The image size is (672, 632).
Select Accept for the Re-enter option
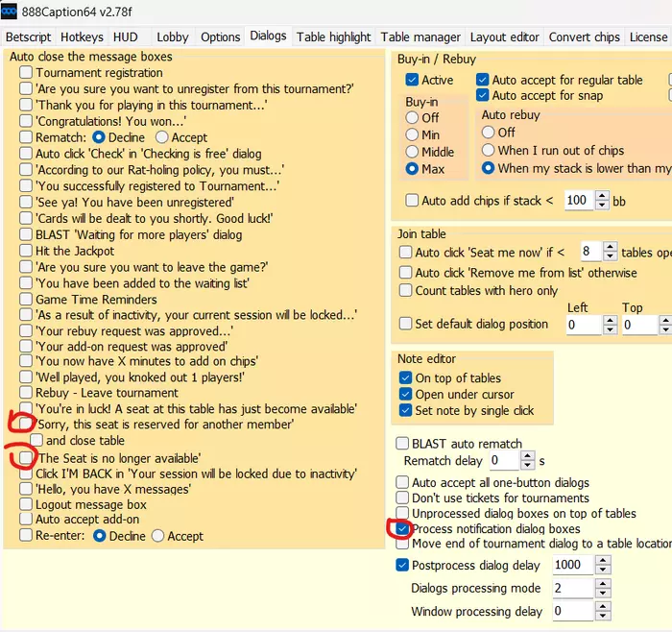click(157, 536)
